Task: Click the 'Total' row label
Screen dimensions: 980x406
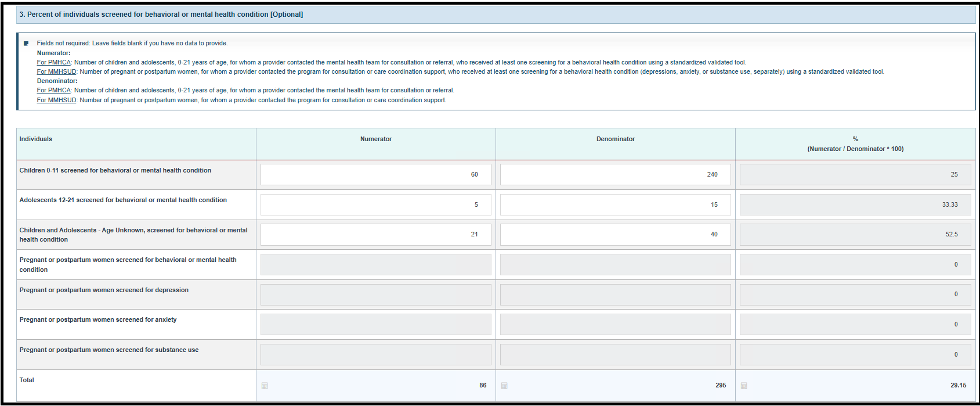Action: [x=27, y=380]
